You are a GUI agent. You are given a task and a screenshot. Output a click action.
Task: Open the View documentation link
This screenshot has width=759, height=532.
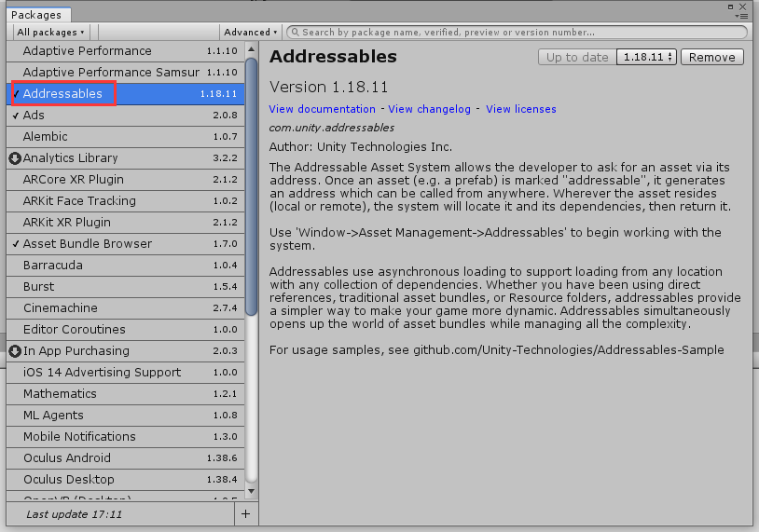[x=323, y=109]
